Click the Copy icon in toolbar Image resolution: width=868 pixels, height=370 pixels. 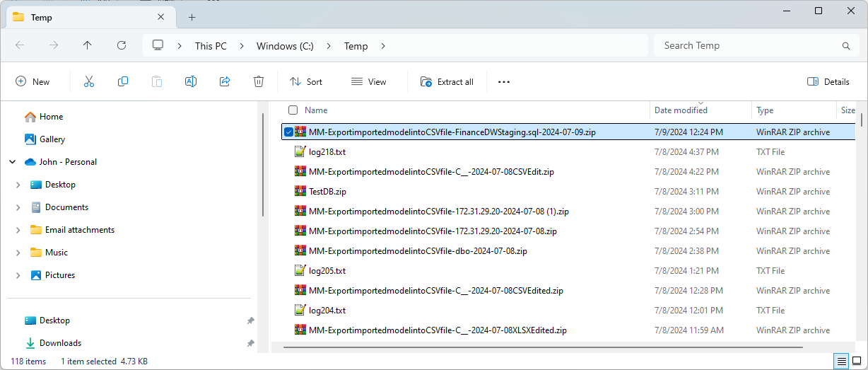click(123, 82)
